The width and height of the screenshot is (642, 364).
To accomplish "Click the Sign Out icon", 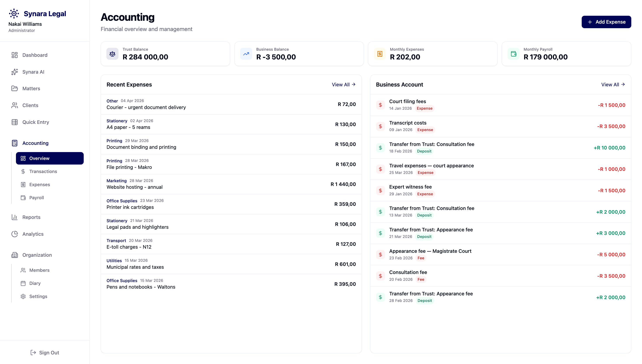I will click(33, 352).
